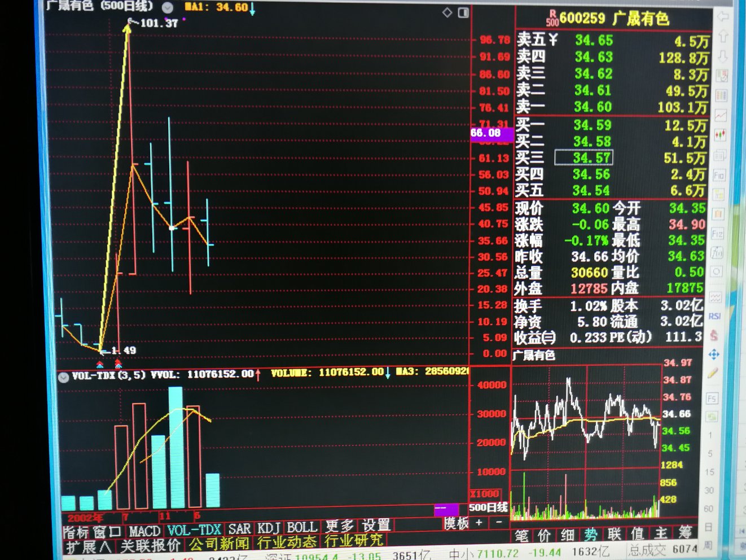Open indicator 设置 settings

376,526
